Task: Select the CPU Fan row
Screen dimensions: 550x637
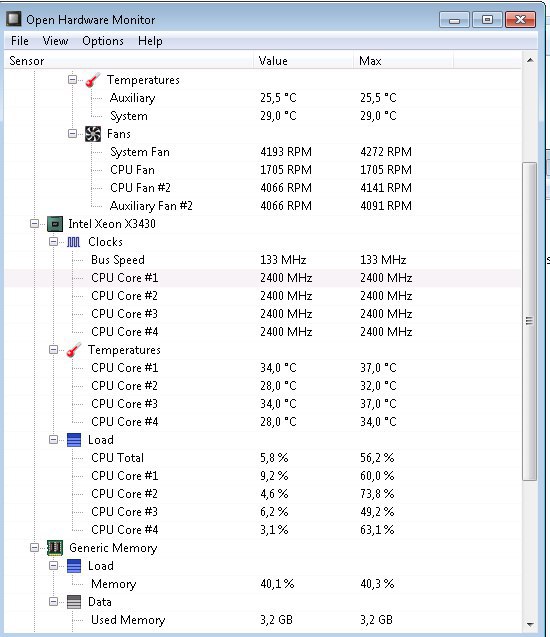Action: [263, 170]
